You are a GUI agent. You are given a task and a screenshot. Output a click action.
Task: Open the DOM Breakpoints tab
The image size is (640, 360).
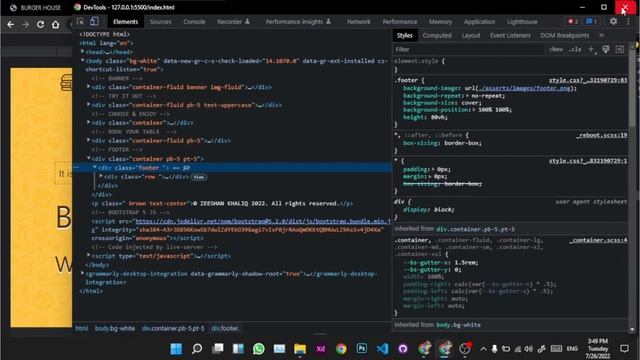564,36
